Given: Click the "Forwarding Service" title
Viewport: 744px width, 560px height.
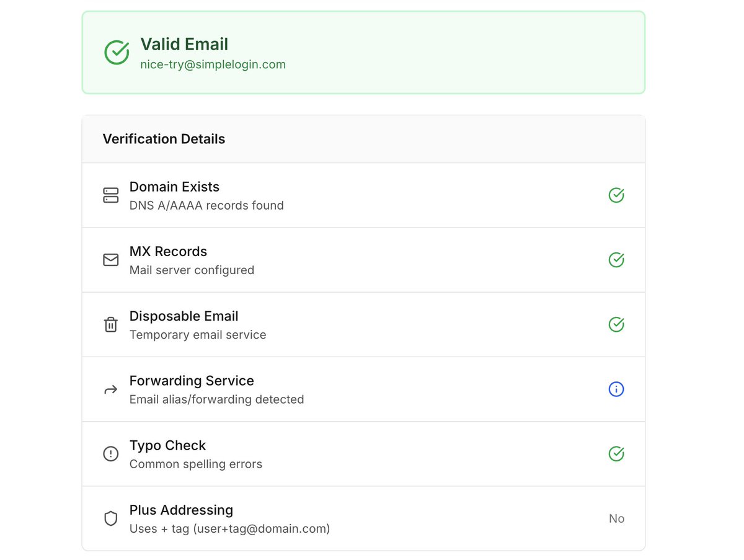Looking at the screenshot, I should tap(192, 381).
